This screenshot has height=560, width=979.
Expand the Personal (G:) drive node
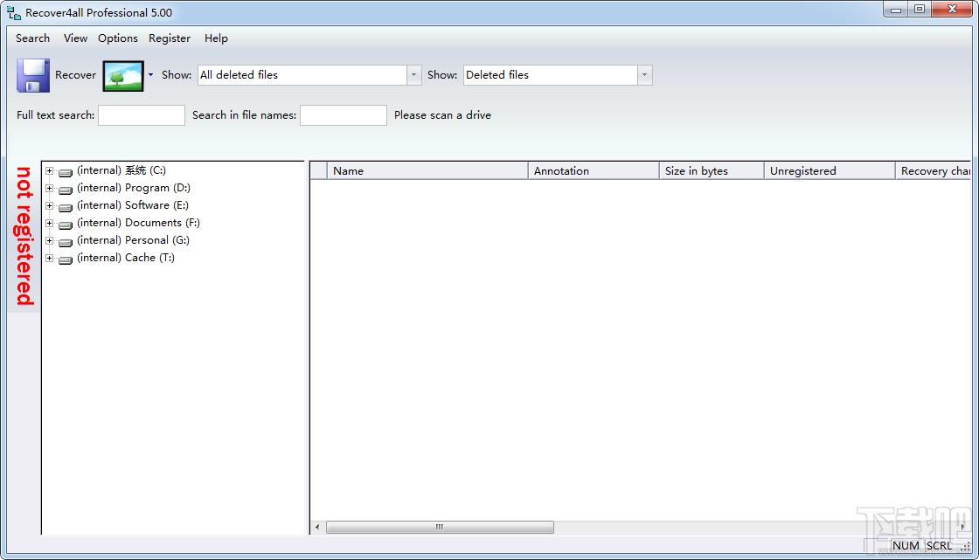coord(49,240)
